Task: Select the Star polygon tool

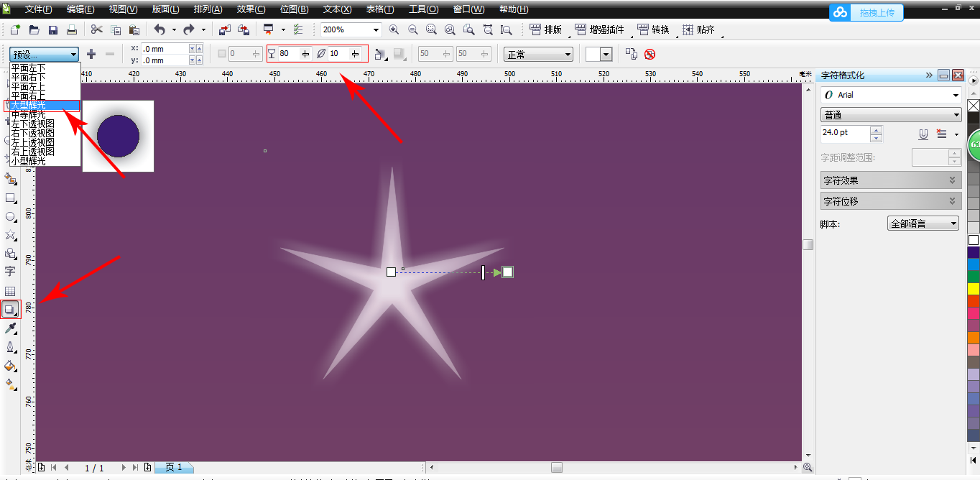Action: (x=11, y=235)
